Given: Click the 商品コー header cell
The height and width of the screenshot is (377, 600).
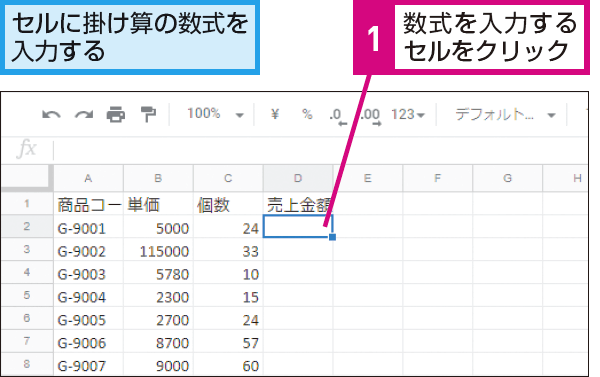Looking at the screenshot, I should pyautogui.click(x=88, y=204).
